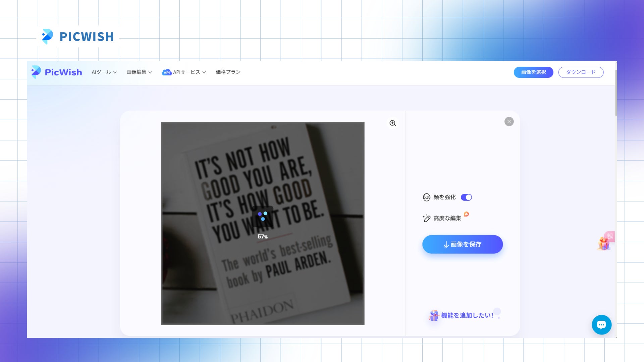Click the 機能を追加したい! link

point(467,315)
